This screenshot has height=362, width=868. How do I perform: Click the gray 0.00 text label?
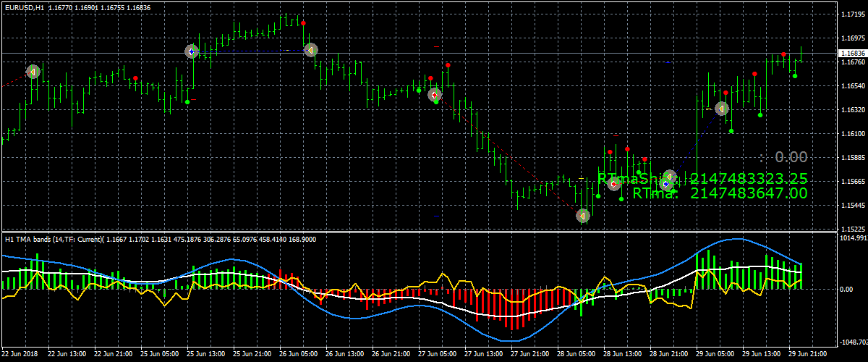click(790, 157)
